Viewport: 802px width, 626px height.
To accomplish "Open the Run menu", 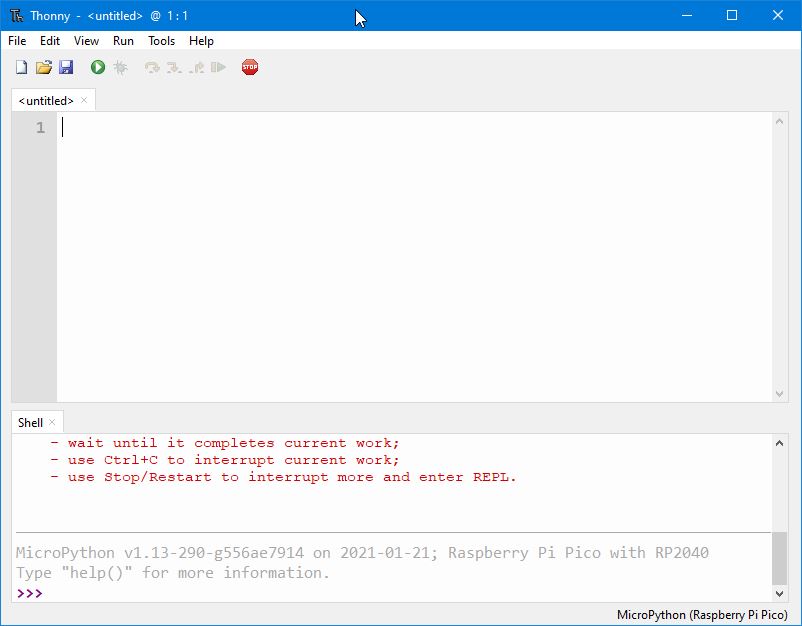I will [x=123, y=41].
